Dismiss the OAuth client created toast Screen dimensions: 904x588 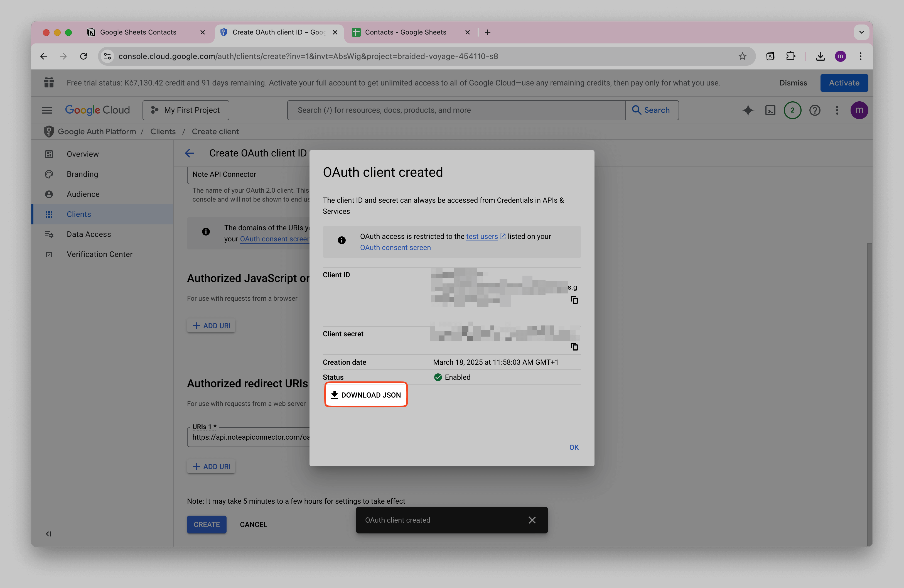tap(532, 520)
